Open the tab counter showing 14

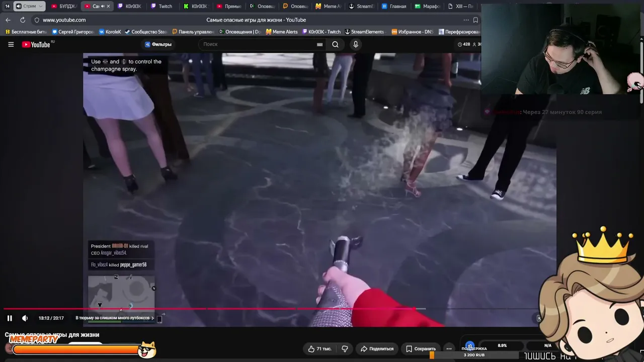coord(7,7)
